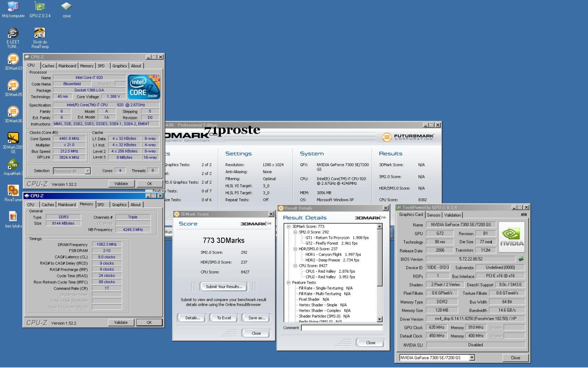Click the To Excel button
The height and width of the screenshot is (368, 588).
click(224, 318)
